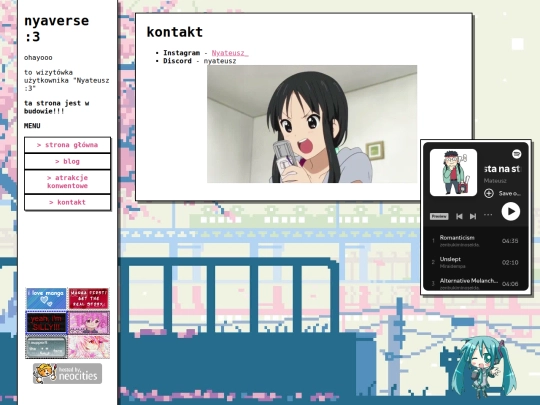This screenshot has height=405, width=540.
Task: Click the red manga stamp beside 'i love manga'
Action: (89, 298)
